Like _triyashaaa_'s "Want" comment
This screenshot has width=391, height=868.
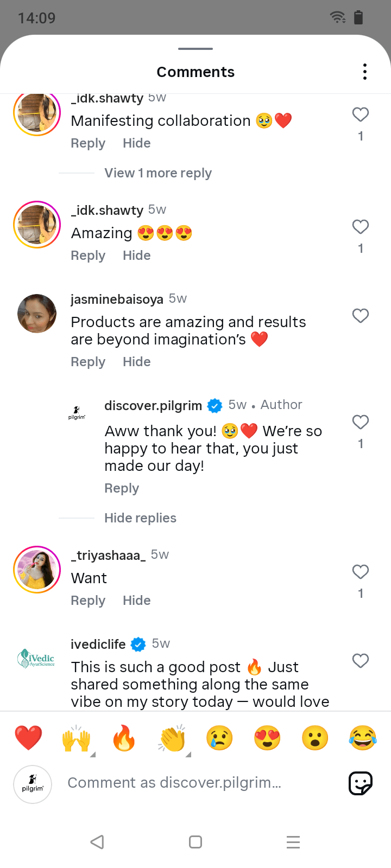point(361,572)
